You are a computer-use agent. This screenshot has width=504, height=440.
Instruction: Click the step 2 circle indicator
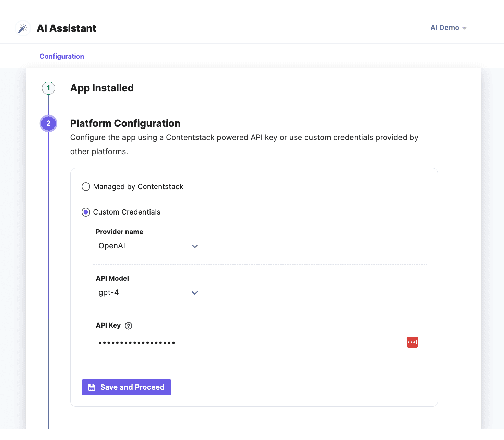click(x=48, y=123)
